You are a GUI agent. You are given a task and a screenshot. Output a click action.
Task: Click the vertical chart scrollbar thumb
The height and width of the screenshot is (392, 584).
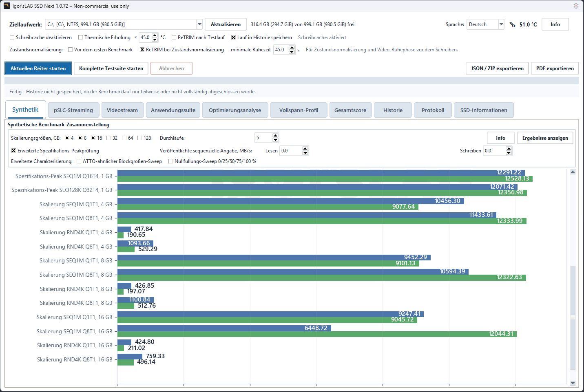coord(573,317)
